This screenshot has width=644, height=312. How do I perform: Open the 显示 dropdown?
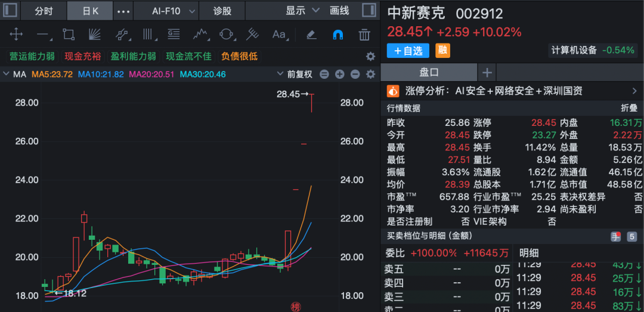[303, 11]
